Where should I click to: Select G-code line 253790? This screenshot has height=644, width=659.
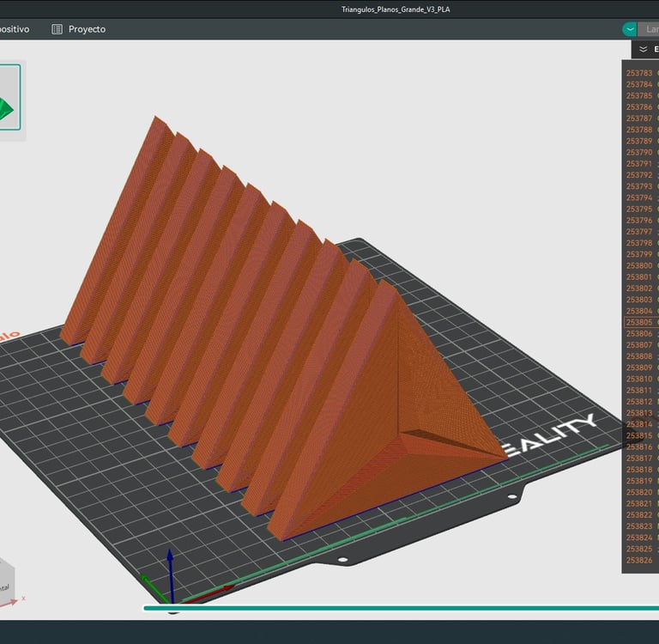[639, 152]
